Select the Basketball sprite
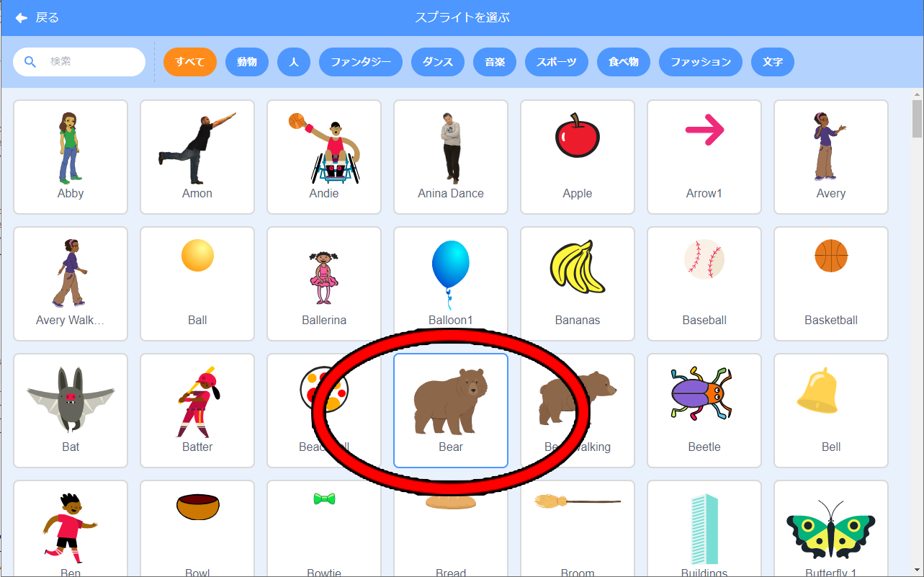Image resolution: width=924 pixels, height=577 pixels. (831, 284)
